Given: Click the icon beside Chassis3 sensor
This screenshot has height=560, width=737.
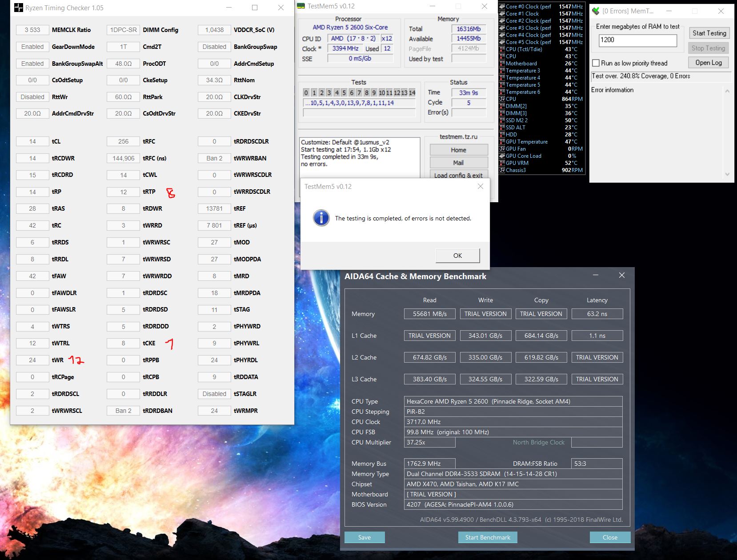Looking at the screenshot, I should 502,170.
